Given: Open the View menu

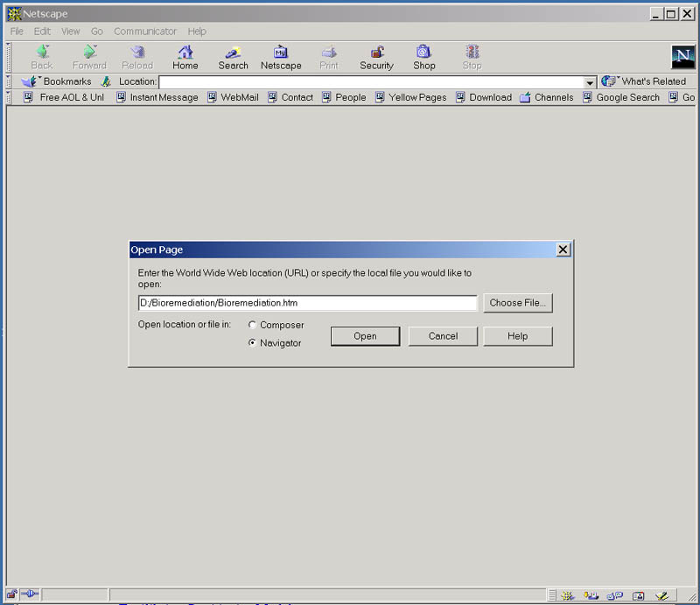Looking at the screenshot, I should 71,32.
